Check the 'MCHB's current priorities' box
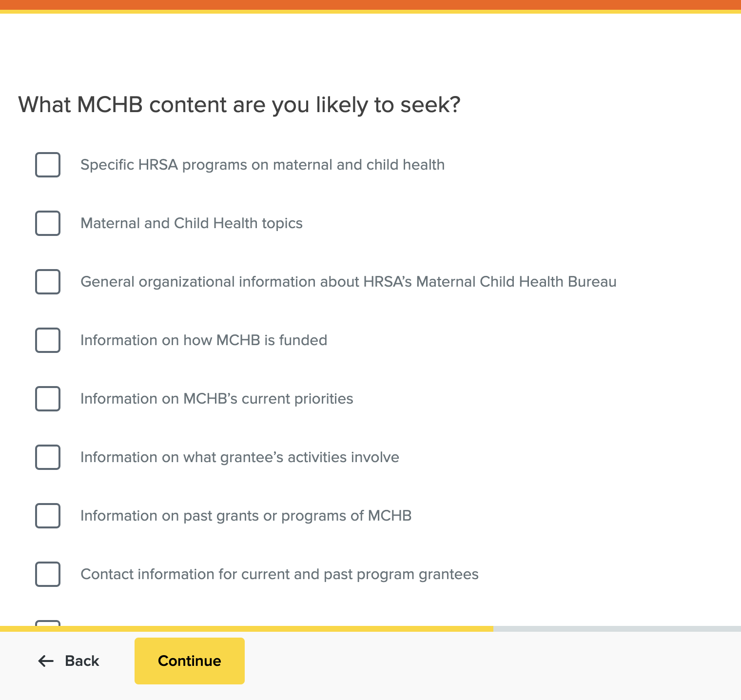 click(48, 399)
